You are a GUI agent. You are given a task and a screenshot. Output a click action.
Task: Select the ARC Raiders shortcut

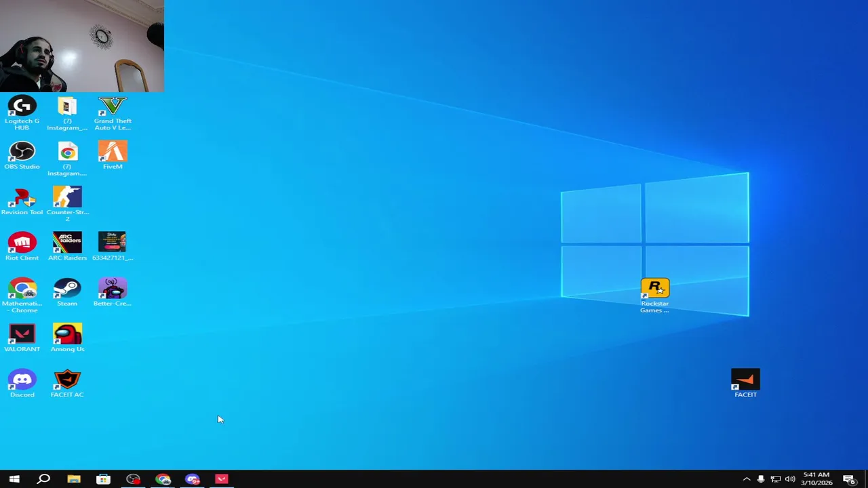(x=67, y=247)
